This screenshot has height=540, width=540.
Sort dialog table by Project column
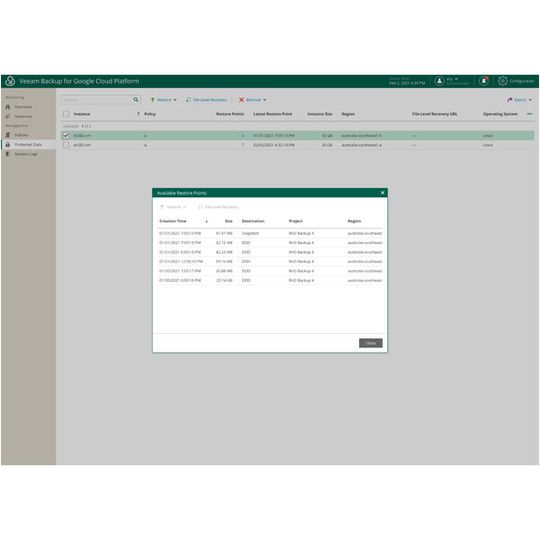pos(296,221)
